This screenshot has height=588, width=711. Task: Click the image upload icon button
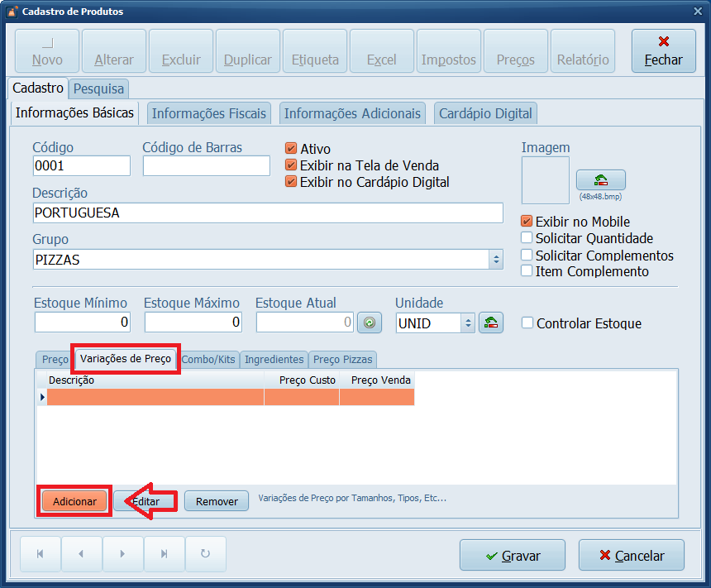[x=600, y=180]
